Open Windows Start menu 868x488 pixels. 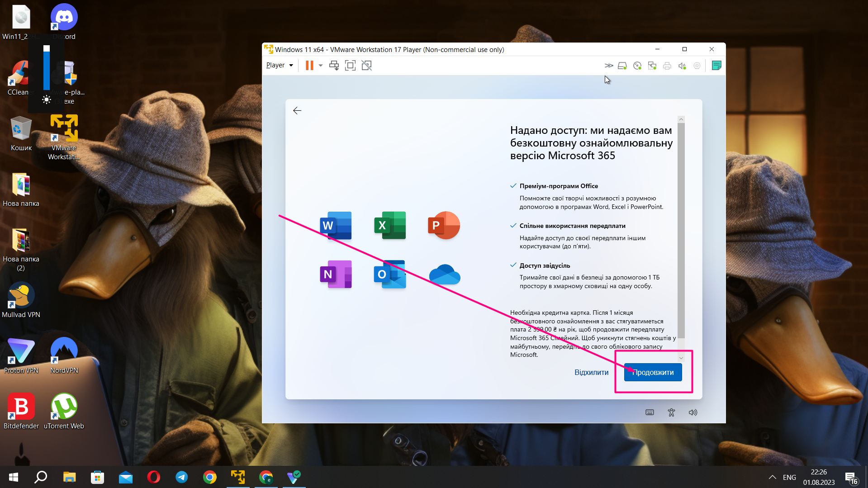pyautogui.click(x=14, y=477)
